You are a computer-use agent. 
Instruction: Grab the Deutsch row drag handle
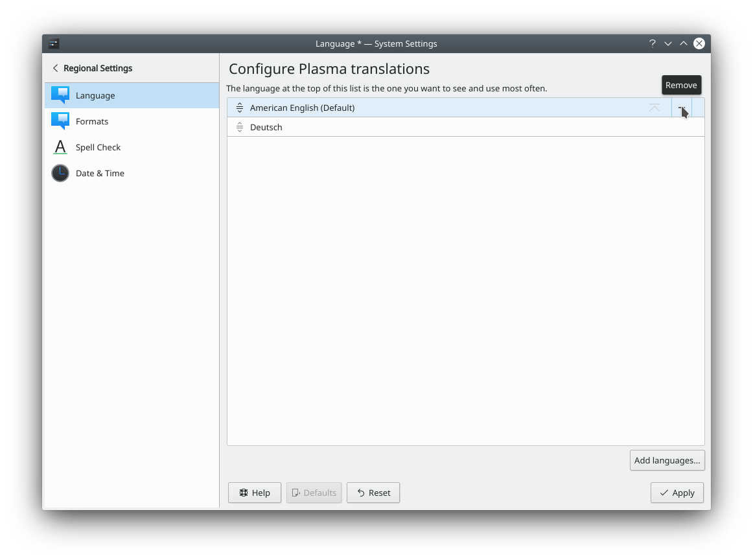point(240,127)
